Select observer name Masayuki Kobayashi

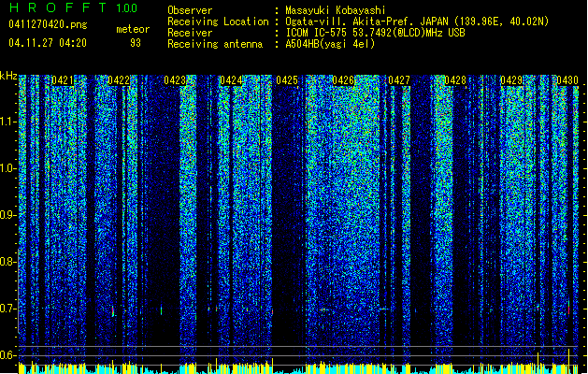336,10
